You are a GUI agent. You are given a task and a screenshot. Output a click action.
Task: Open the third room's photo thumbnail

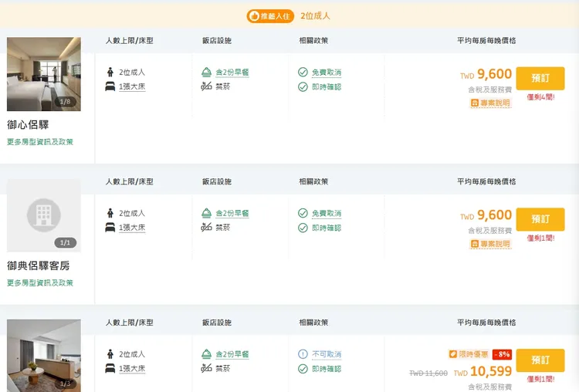(44, 356)
